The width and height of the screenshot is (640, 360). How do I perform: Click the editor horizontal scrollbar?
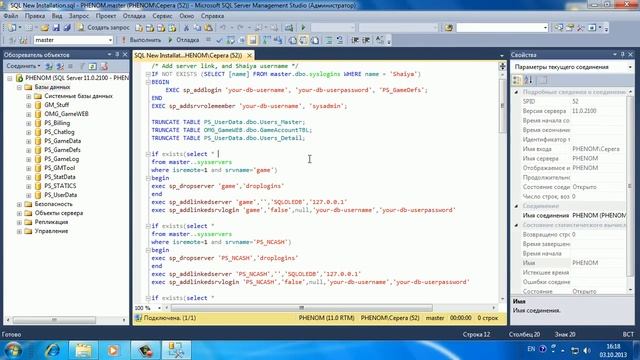coord(302,308)
